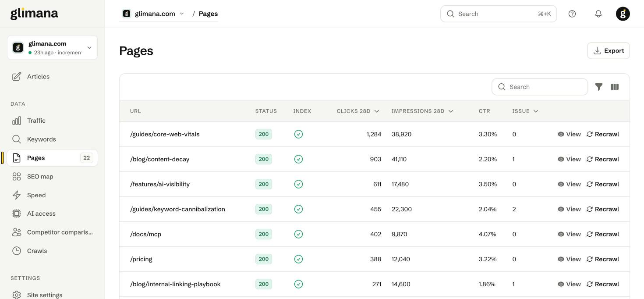Recrawl /blog/content-decay
The height and width of the screenshot is (299, 644).
point(603,159)
